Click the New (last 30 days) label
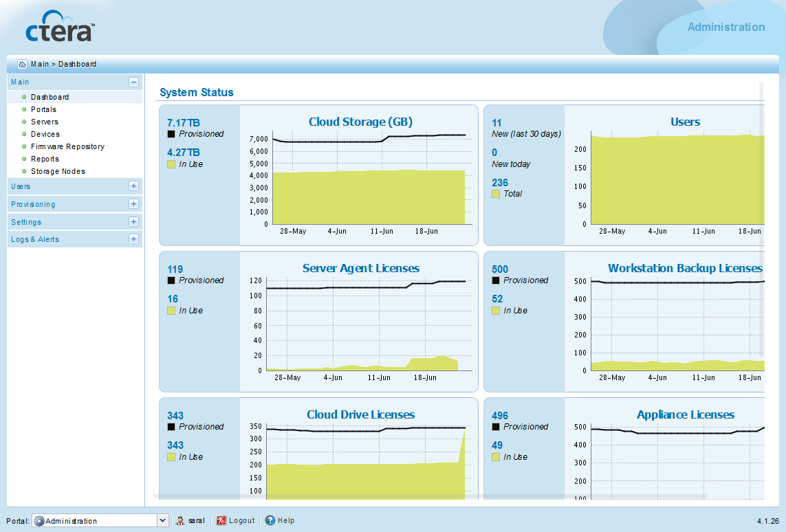 526,134
